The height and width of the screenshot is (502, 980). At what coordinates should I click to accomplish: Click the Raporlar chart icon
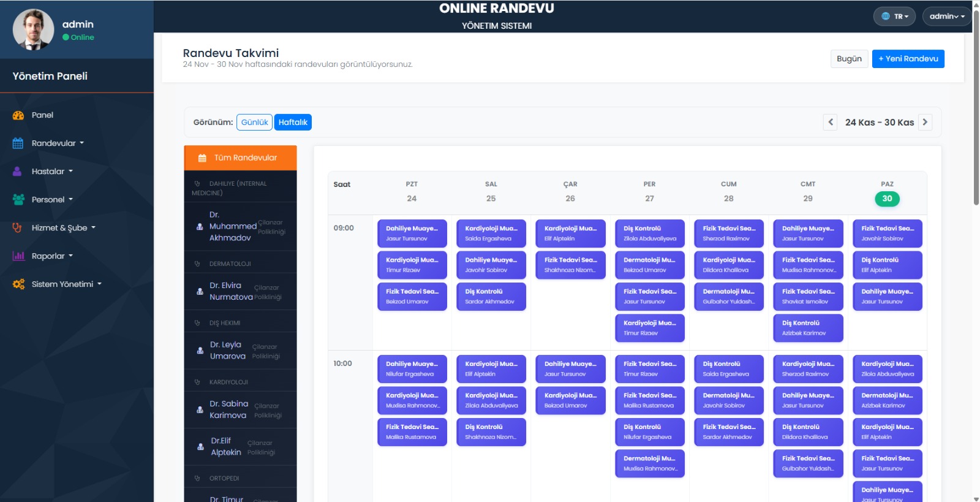(18, 256)
